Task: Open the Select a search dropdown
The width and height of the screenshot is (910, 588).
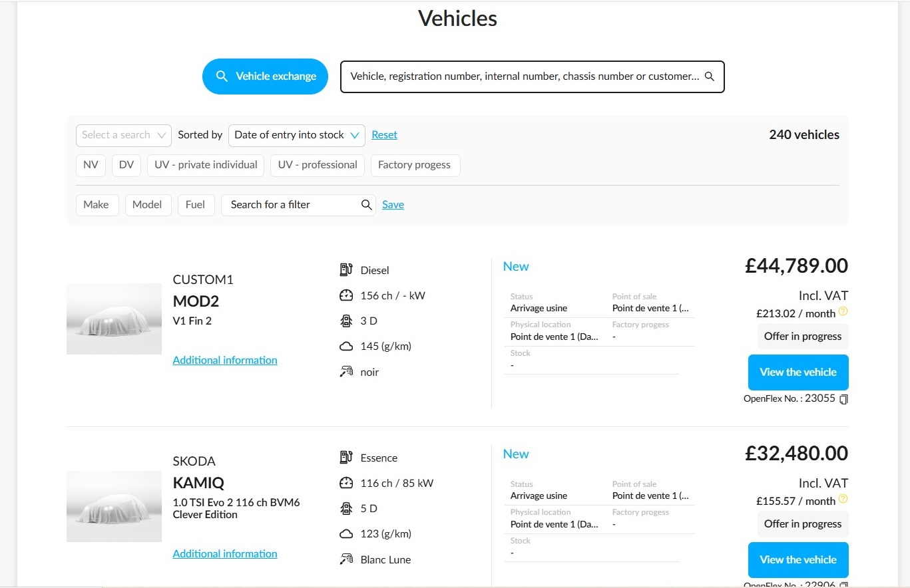Action: point(124,135)
